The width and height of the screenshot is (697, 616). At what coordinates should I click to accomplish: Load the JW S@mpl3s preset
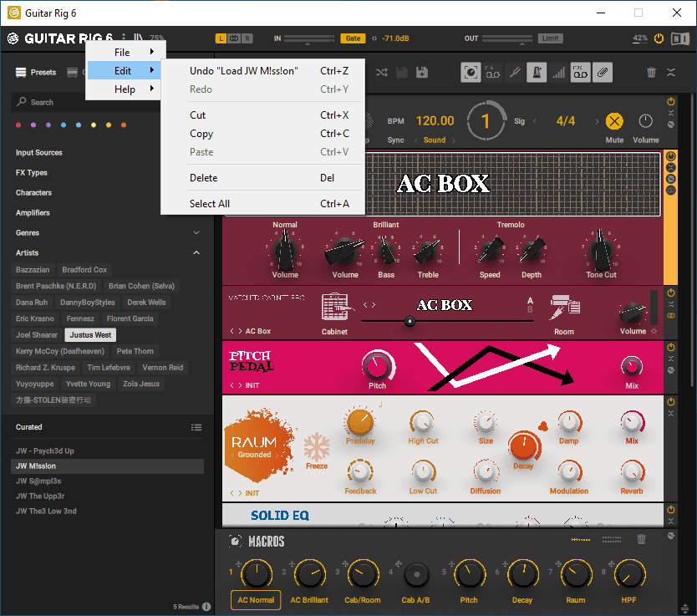point(107,481)
